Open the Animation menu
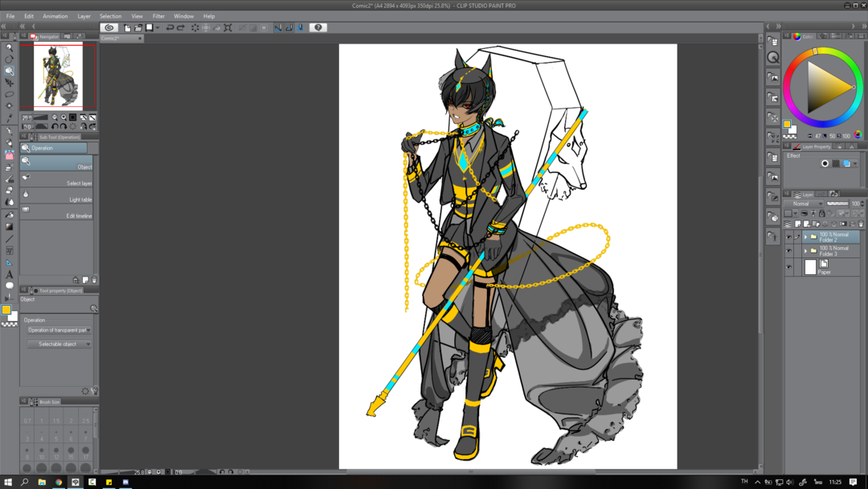 pos(55,16)
